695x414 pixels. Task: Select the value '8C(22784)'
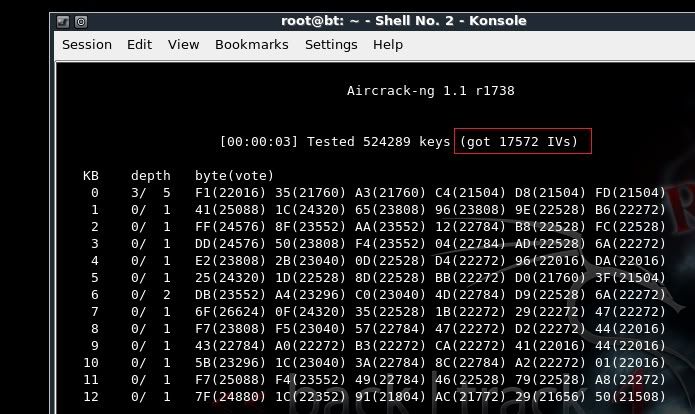470,363
